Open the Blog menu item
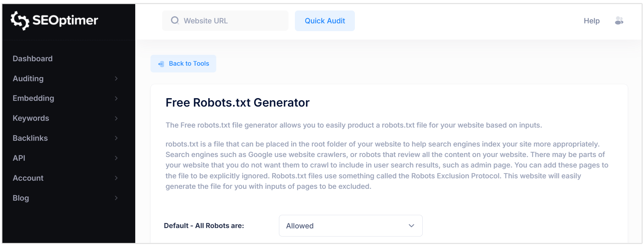 (x=21, y=198)
